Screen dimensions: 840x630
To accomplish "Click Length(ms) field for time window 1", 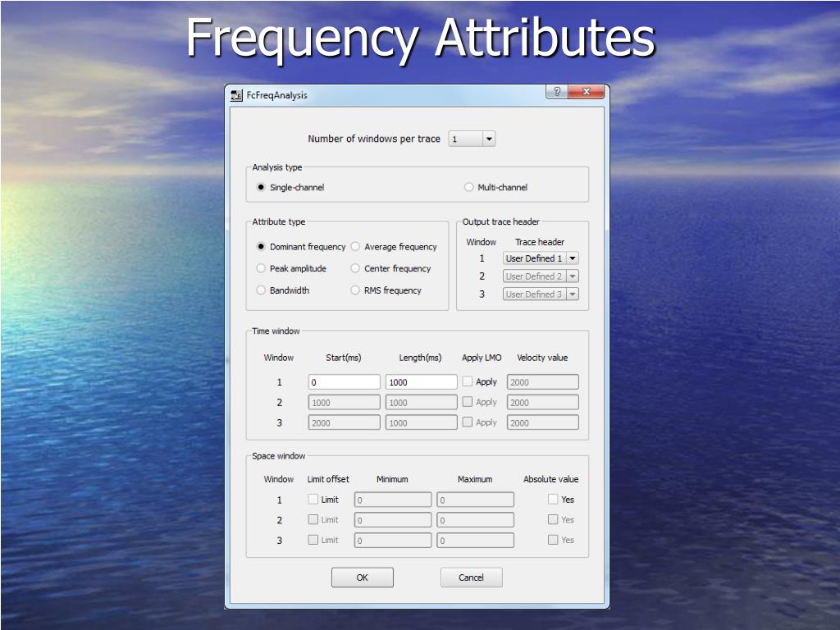I will [421, 382].
